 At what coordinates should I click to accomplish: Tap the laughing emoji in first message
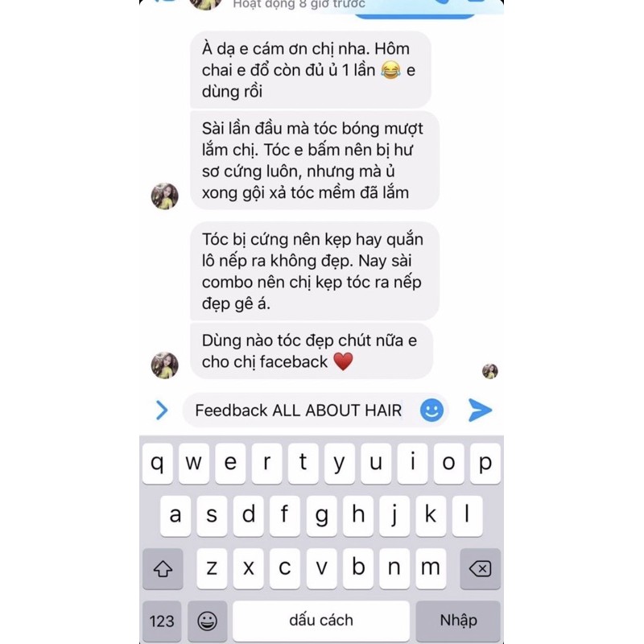click(x=390, y=70)
